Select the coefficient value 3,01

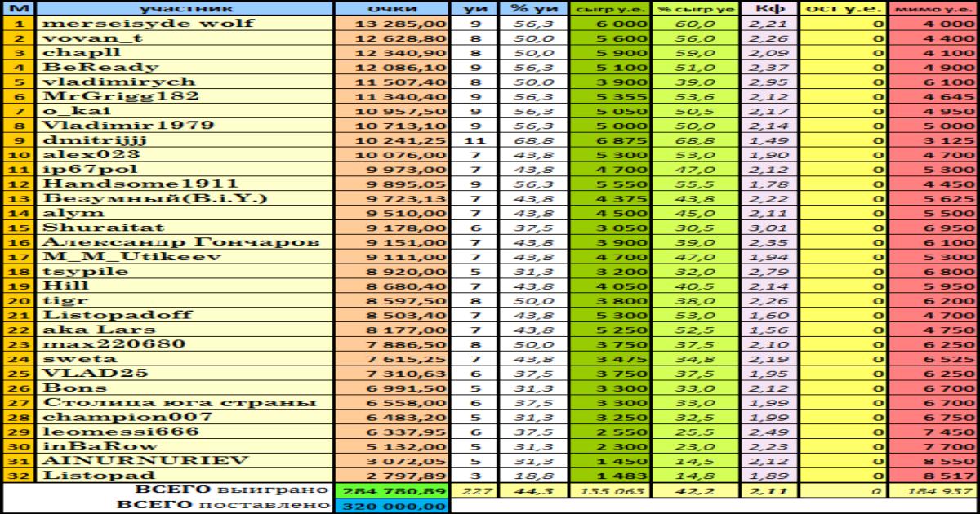tap(768, 228)
